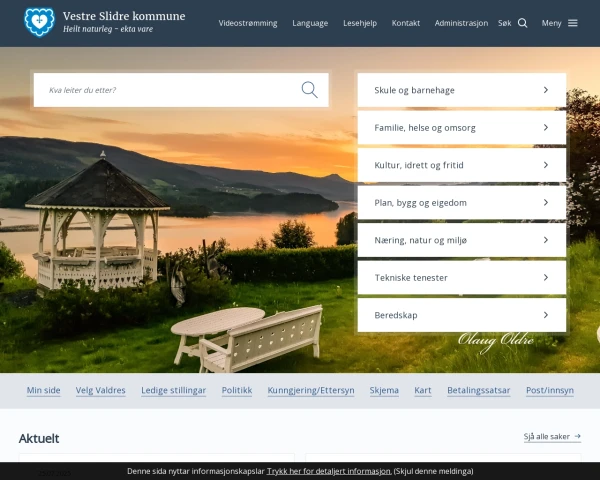Click the Tekniske tenester chevron arrow
This screenshot has width=600, height=480.
point(546,278)
